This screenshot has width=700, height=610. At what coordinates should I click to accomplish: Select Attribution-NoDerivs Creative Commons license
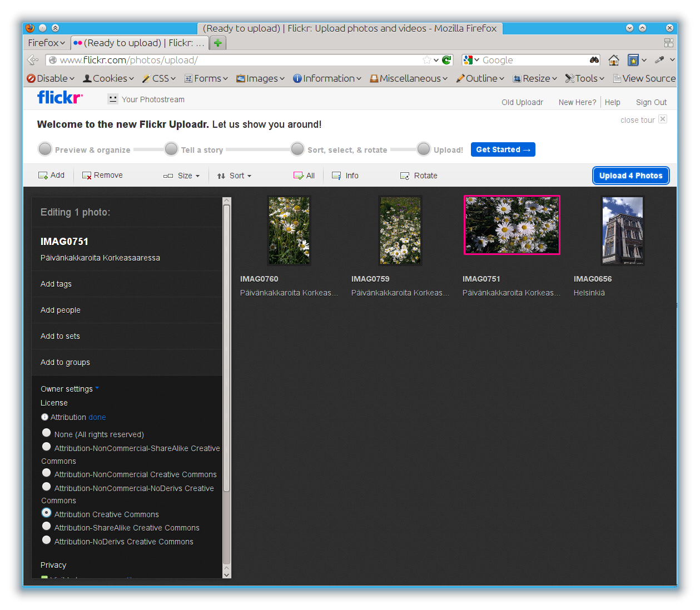[47, 540]
